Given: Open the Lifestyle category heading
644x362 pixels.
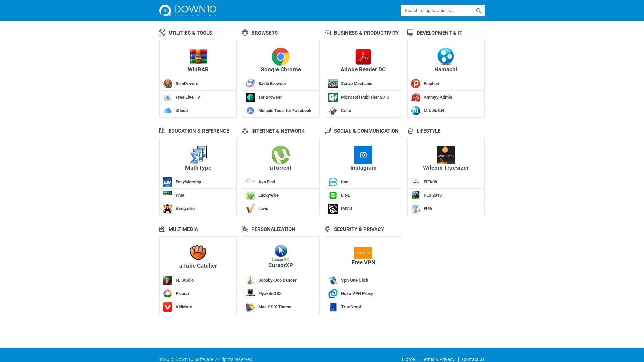Looking at the screenshot, I should (x=428, y=131).
